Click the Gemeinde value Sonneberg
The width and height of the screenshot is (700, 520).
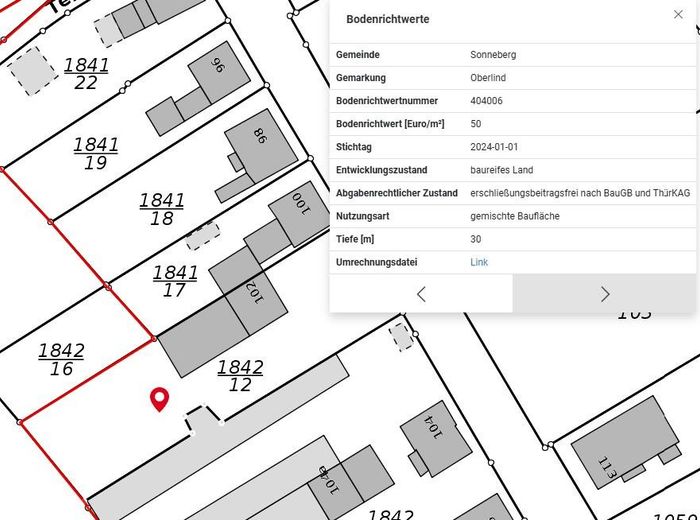[x=493, y=54]
